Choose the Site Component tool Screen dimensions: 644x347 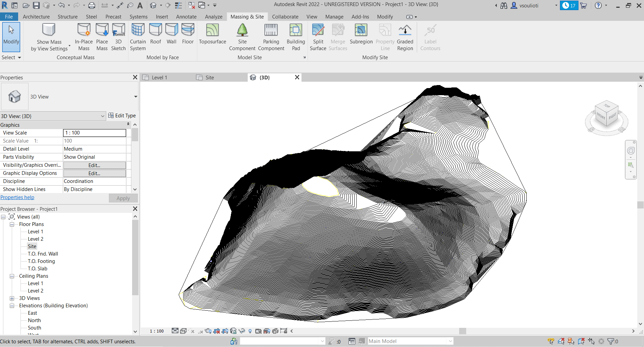[242, 37]
